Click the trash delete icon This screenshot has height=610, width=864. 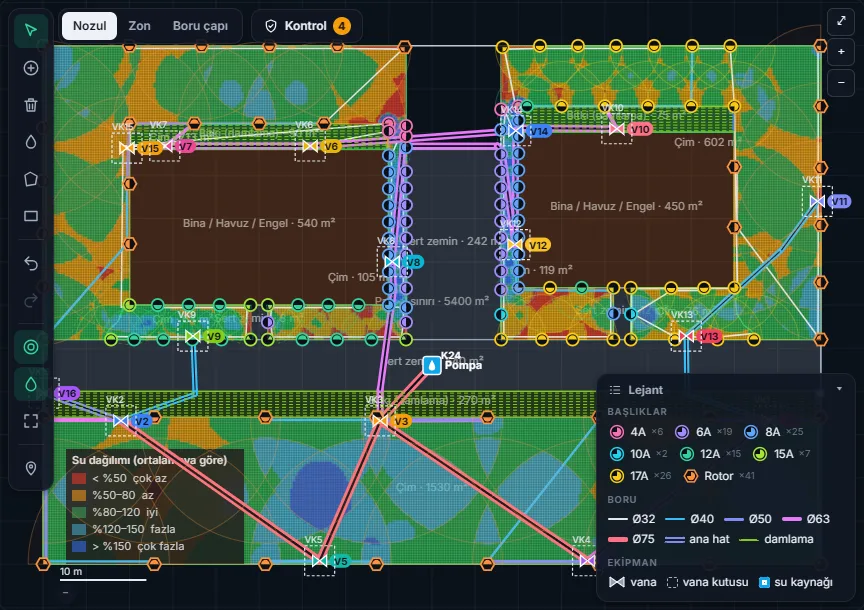31,105
